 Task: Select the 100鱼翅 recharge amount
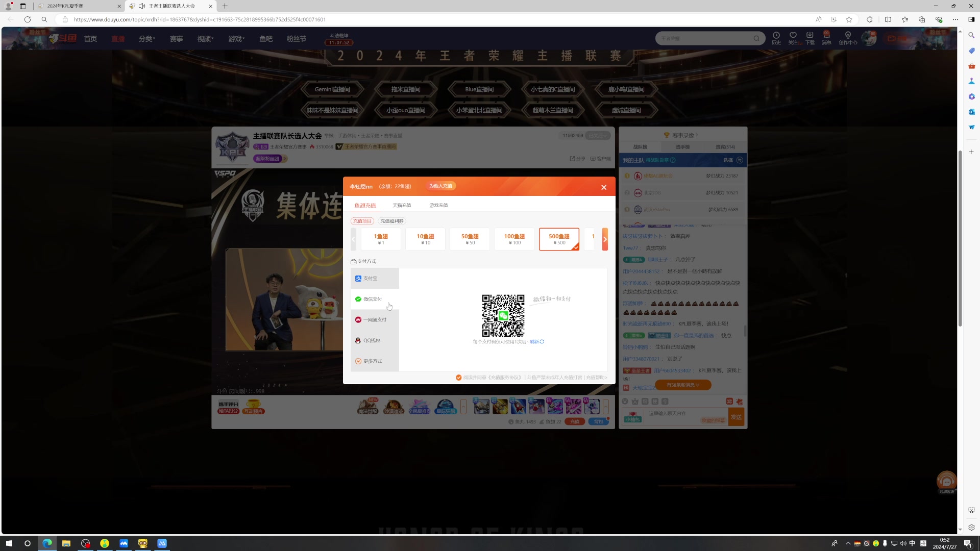pos(514,239)
